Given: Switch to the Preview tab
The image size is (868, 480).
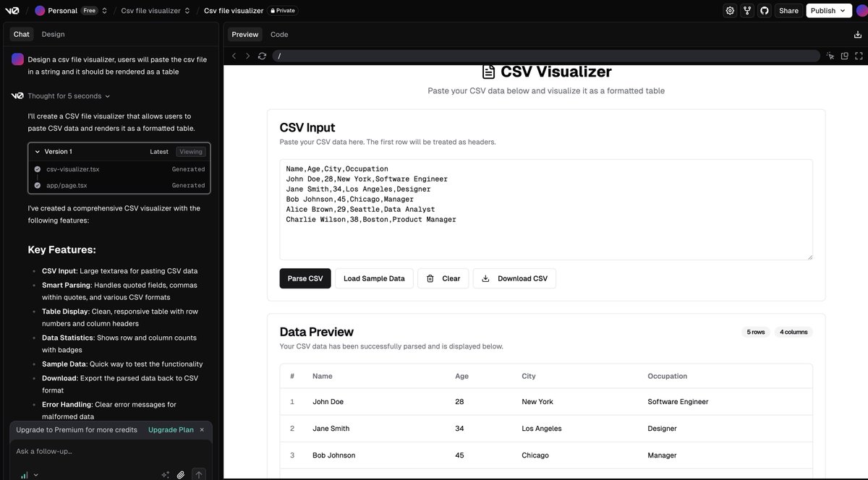Looking at the screenshot, I should coord(245,34).
